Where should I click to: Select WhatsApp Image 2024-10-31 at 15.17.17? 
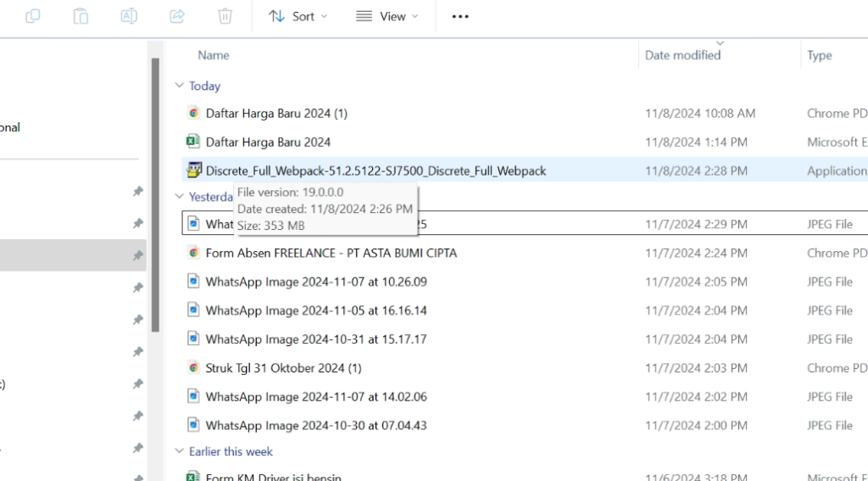coord(316,339)
